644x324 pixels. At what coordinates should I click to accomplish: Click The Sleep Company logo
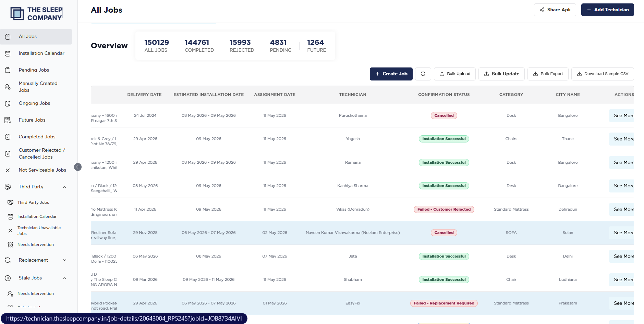[x=36, y=14]
